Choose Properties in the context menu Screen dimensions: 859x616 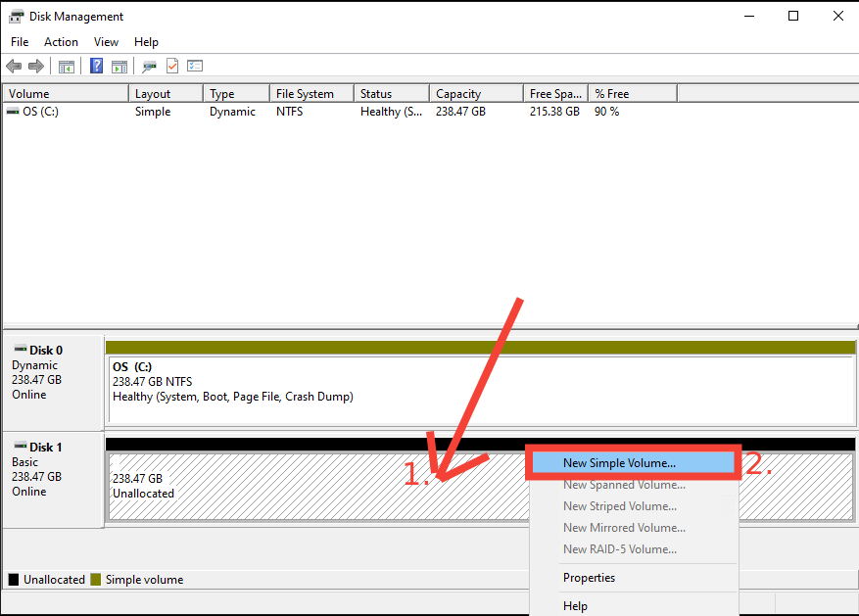[x=589, y=578]
